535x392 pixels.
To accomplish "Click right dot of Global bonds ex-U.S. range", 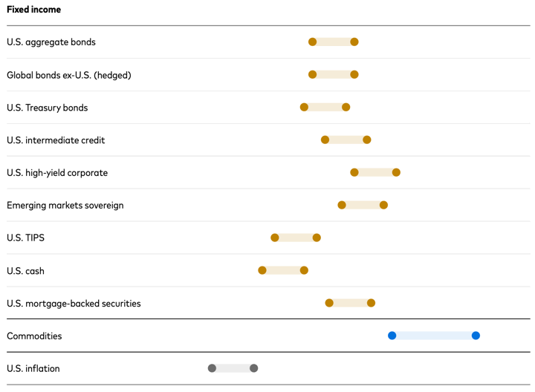I will [354, 75].
